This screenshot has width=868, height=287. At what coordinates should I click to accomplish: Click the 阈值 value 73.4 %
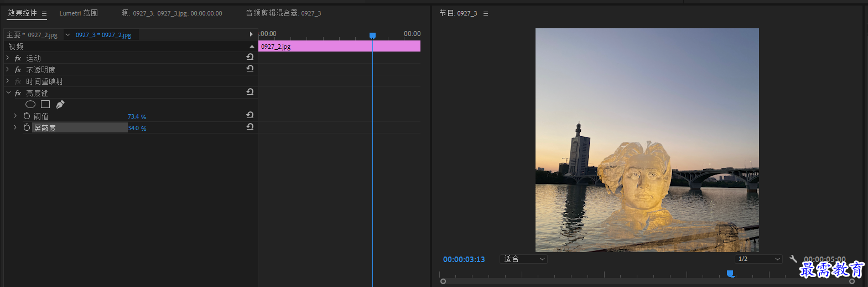(137, 116)
